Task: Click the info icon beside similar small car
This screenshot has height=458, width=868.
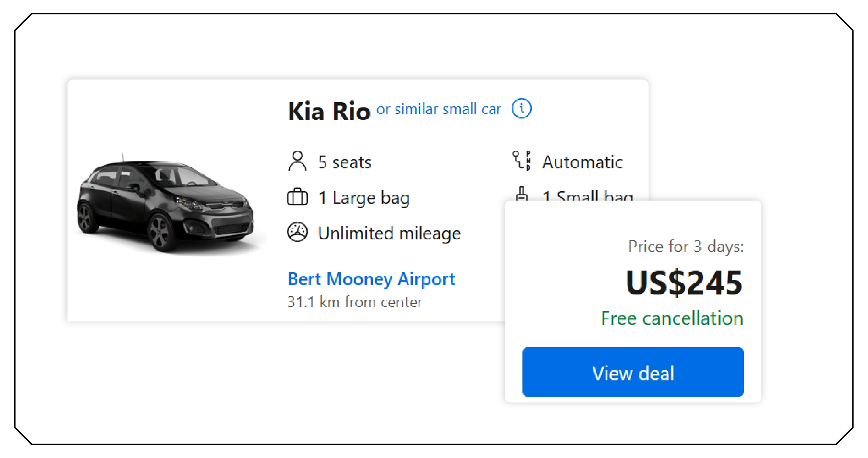Action: coord(521,109)
